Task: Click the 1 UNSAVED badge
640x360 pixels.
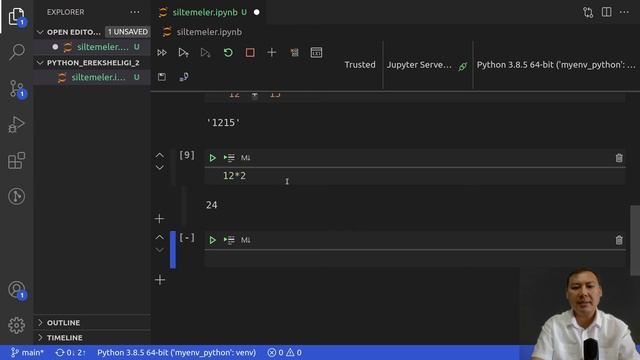Action: point(128,32)
